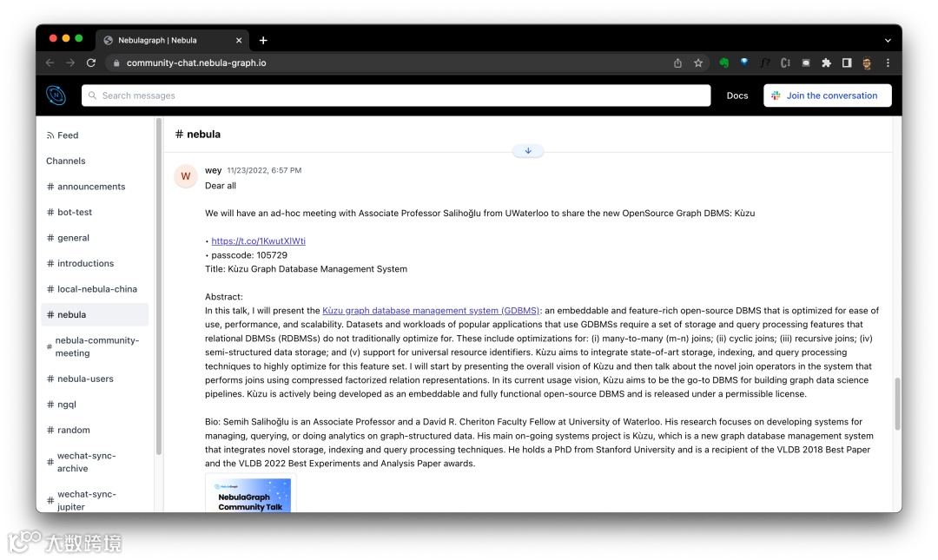Click the blue shield extension icon
Screen dimensions: 938x560
744,63
